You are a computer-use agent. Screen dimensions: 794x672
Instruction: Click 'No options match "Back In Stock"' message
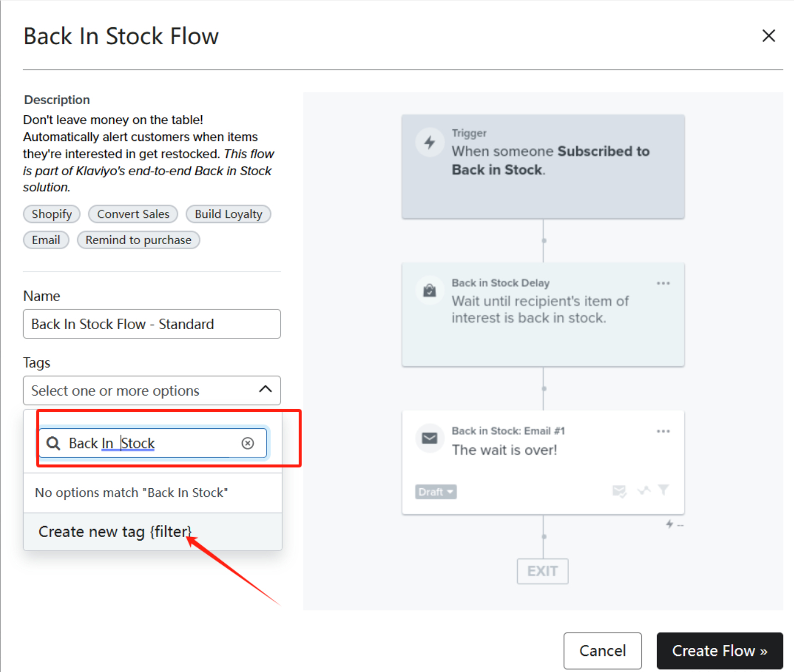pos(131,492)
